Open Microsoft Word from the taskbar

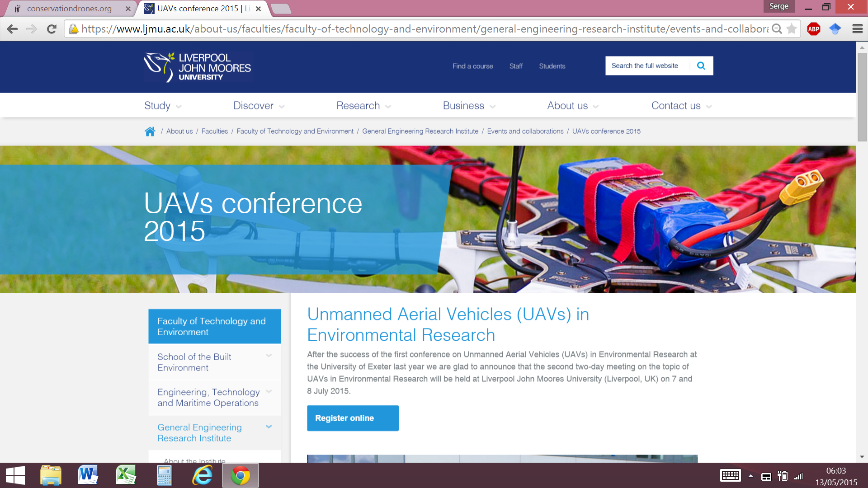point(88,475)
